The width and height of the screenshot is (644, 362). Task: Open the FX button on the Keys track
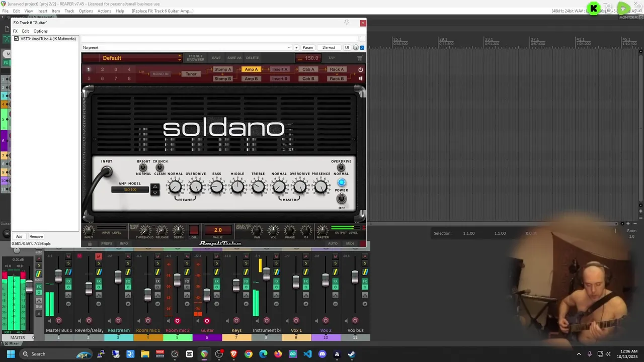tap(246, 281)
